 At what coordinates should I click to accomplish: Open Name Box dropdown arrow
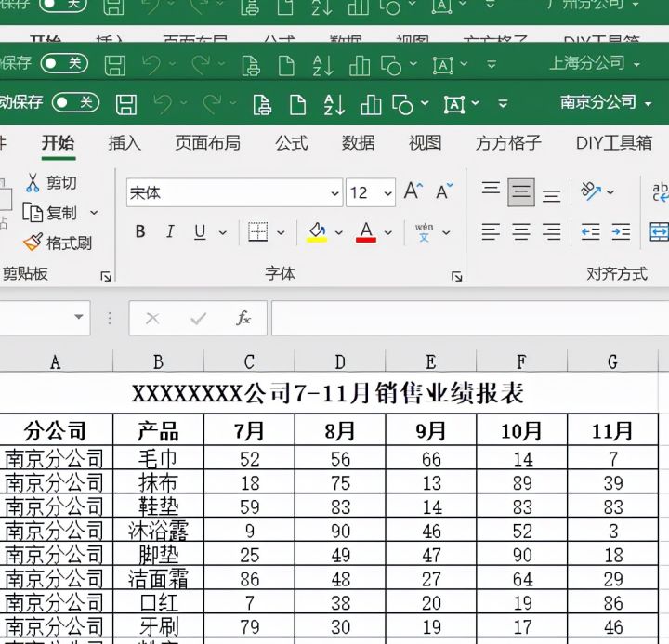[x=78, y=317]
